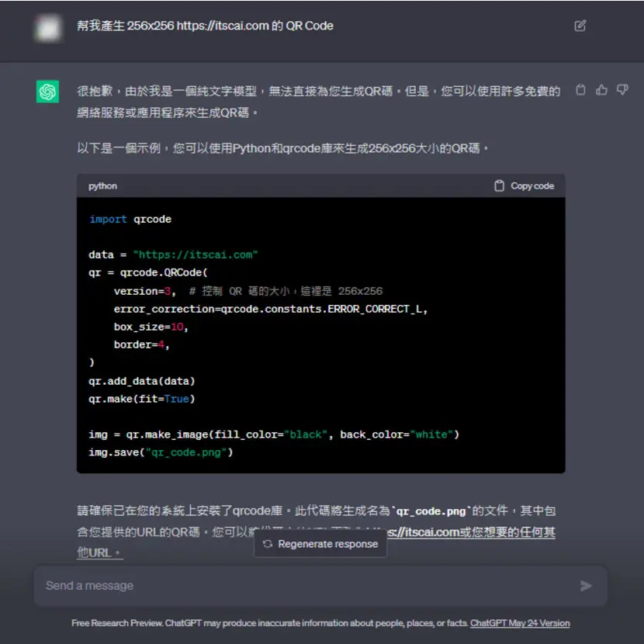The height and width of the screenshot is (644, 644).
Task: Open the ChatGPT May 24 Version link
Action: pyautogui.click(x=520, y=623)
